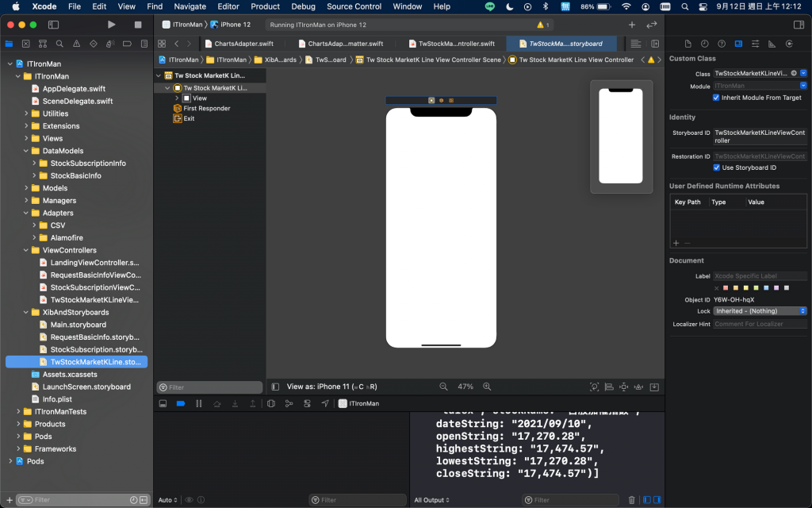The image size is (812, 508).
Task: Show the Quick Help inspector
Action: coord(722,44)
